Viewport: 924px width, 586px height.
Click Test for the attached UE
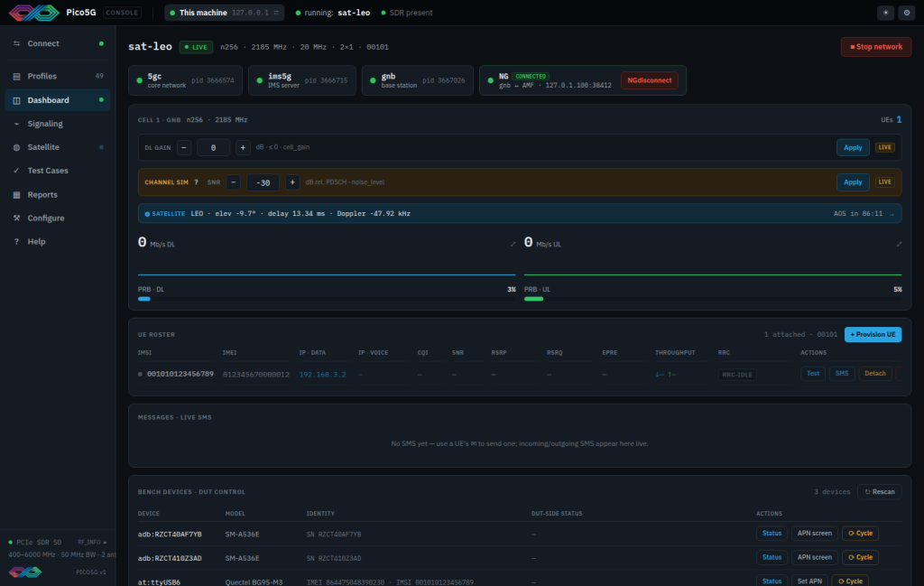tap(813, 374)
